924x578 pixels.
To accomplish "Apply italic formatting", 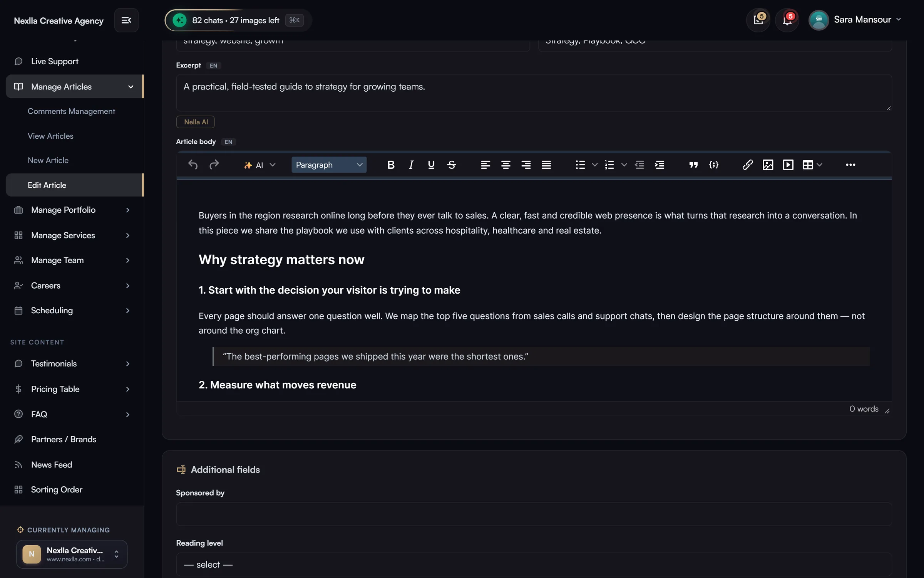I will coord(411,165).
